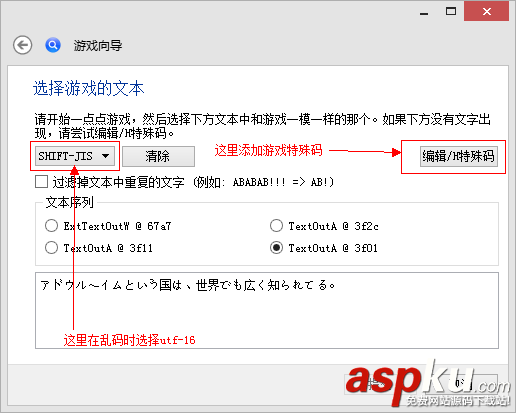Screen dimensions: 516x413
Task: Close the game wizard window
Action: coord(486,12)
